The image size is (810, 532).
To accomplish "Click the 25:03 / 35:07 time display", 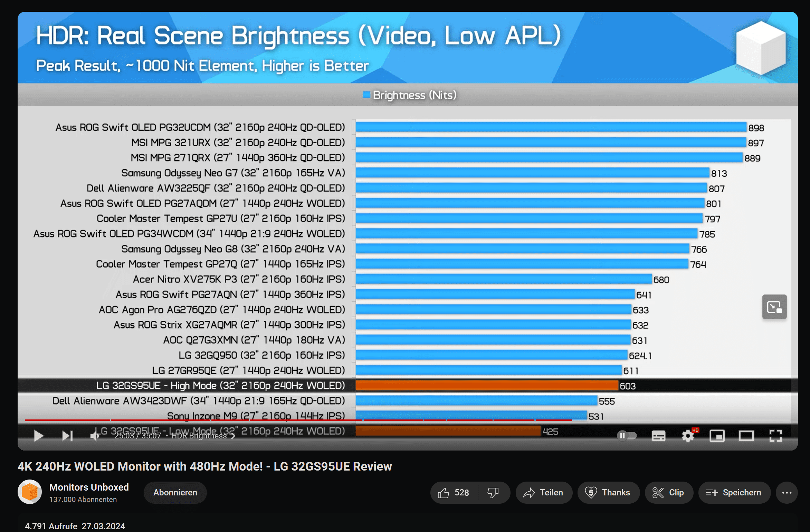I will click(138, 436).
